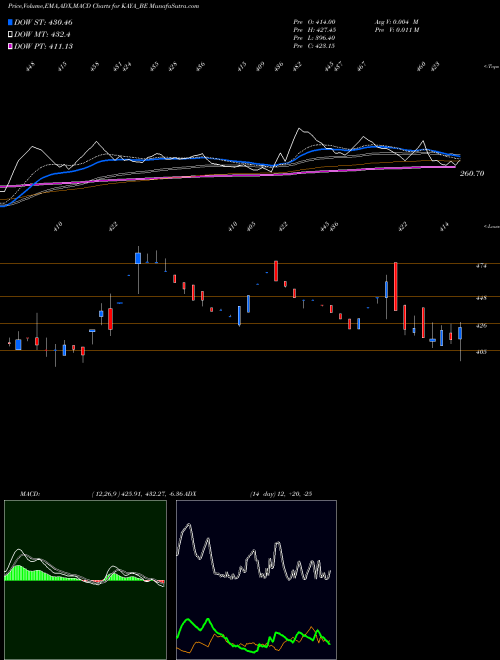Click the 'Pre C: 423.15' close value
This screenshot has width=500, height=660.
314,46
